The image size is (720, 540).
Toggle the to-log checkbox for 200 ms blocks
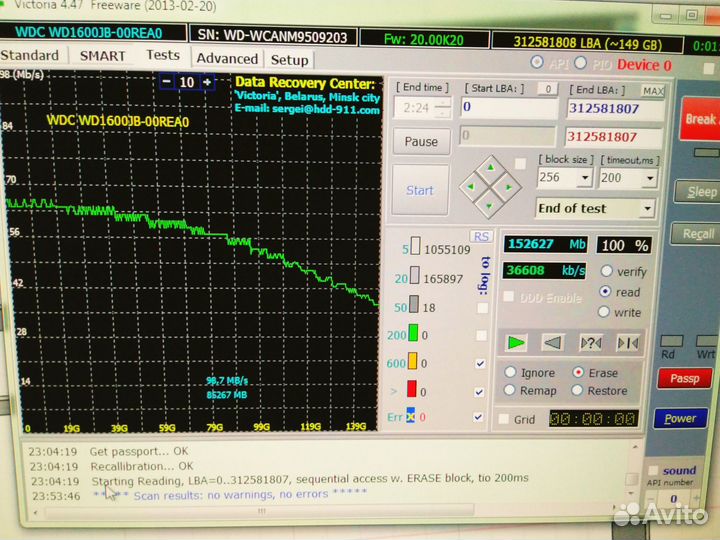[x=481, y=336]
